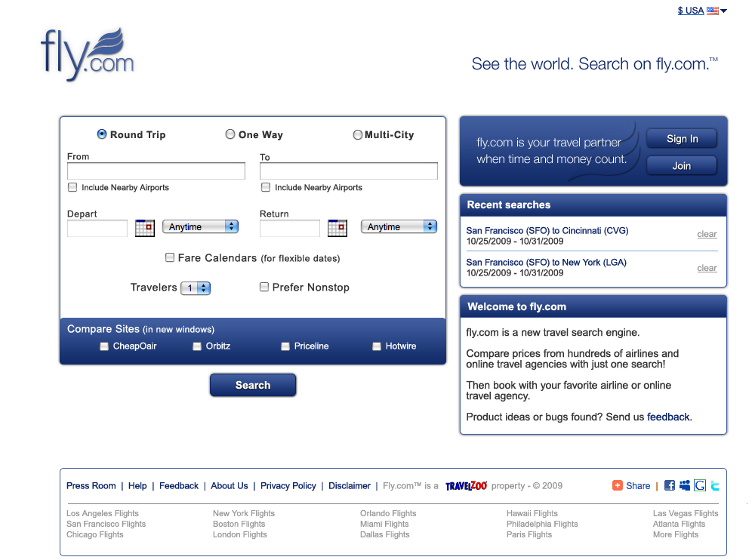Share on Twitter icon in footer

(x=715, y=485)
